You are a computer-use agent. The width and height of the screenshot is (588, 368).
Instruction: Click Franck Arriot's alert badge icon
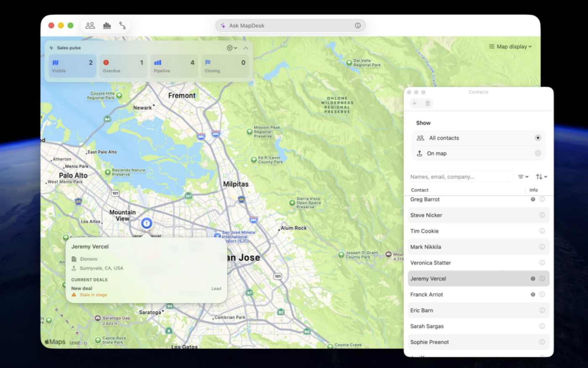[533, 294]
